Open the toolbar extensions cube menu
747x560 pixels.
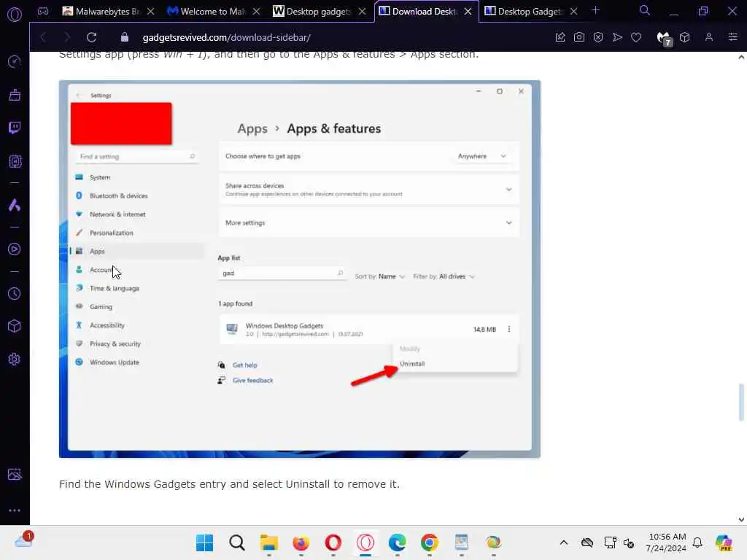(x=684, y=37)
